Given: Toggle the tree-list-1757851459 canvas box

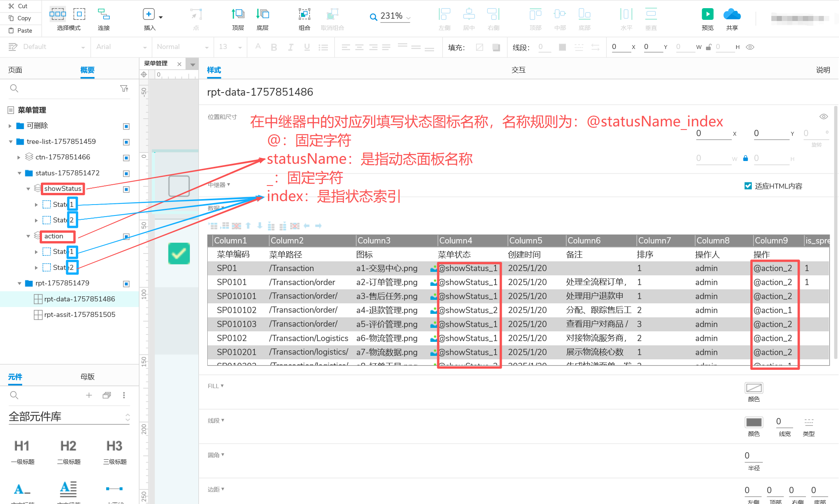Looking at the screenshot, I should (126, 142).
